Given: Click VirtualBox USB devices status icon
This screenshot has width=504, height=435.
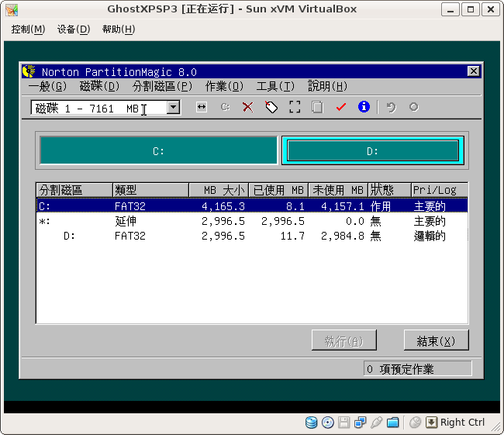Looking at the screenshot, I should [x=376, y=423].
